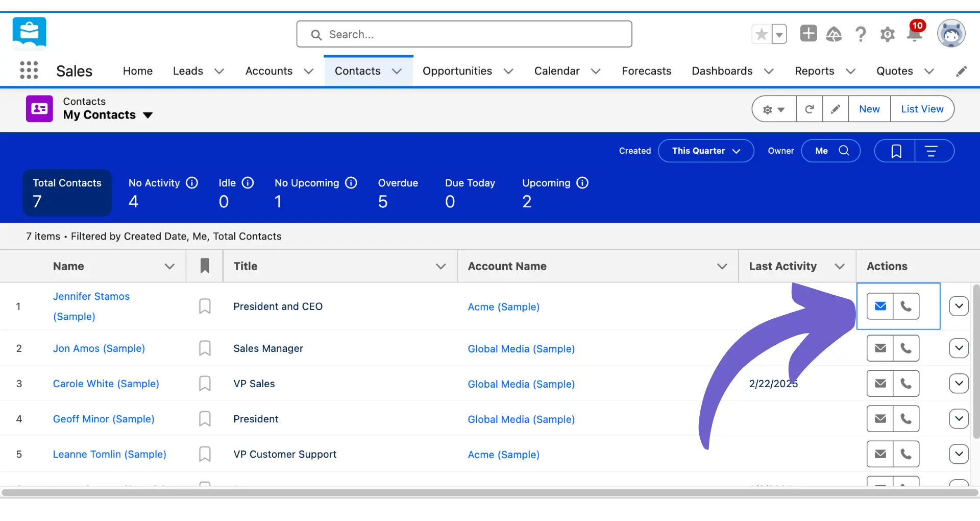The height and width of the screenshot is (521, 980).
Task: Click the bookmark filter button in blue bar
Action: 896,151
